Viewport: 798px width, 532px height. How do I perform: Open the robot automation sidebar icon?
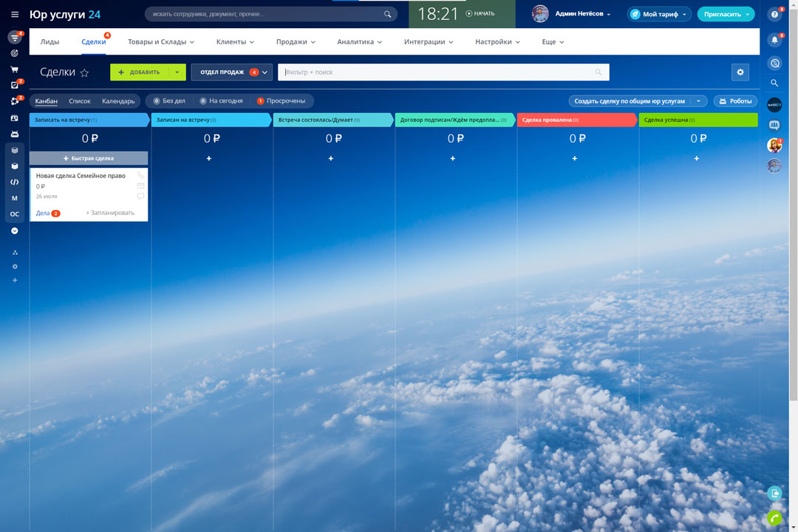(15, 134)
